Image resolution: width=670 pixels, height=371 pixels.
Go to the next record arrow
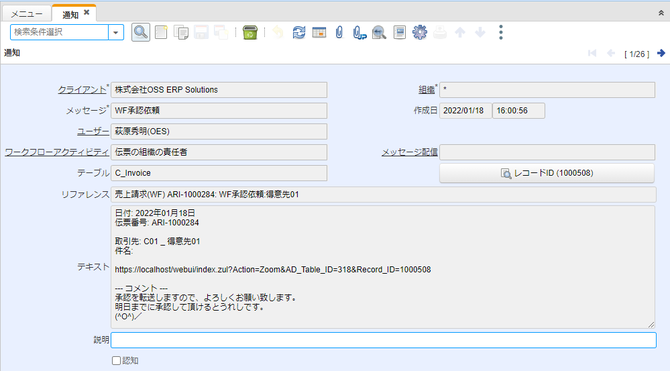[661, 53]
